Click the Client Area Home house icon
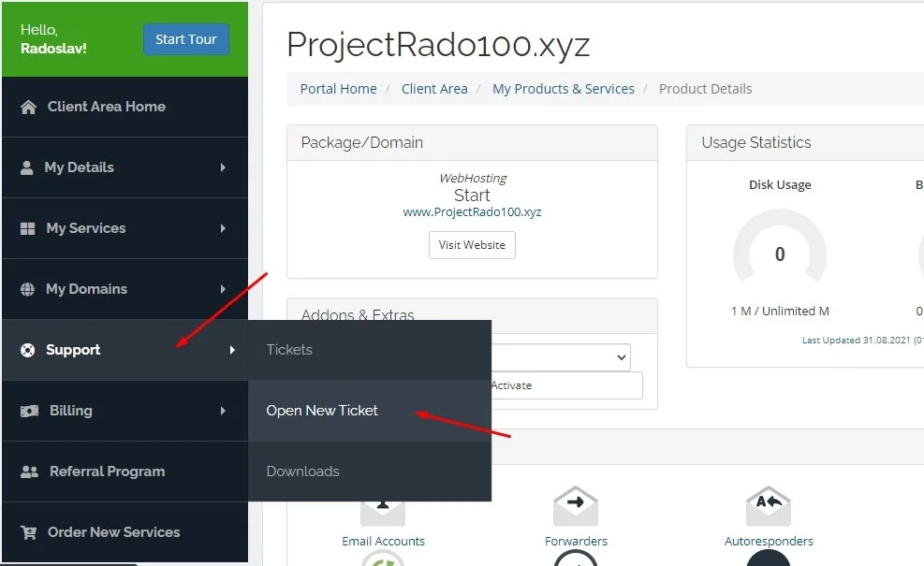 [24, 106]
